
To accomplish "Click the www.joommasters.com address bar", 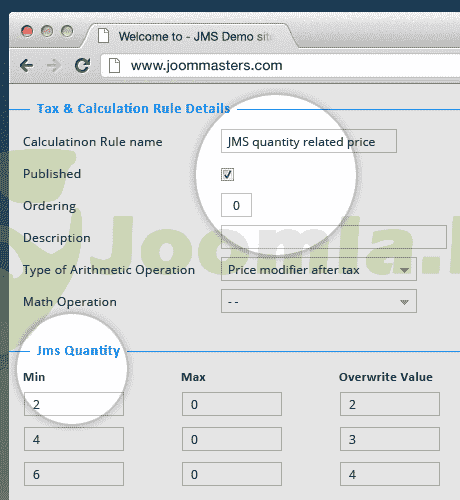I will [280, 65].
